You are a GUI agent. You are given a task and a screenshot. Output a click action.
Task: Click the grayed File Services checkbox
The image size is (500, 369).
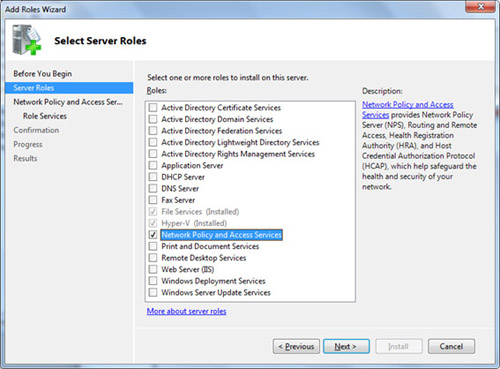[153, 212]
